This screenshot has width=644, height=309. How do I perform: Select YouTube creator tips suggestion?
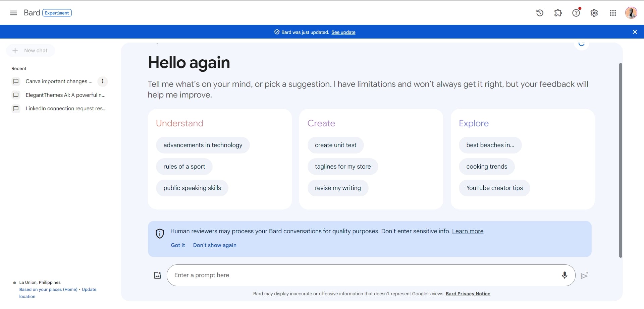point(494,188)
